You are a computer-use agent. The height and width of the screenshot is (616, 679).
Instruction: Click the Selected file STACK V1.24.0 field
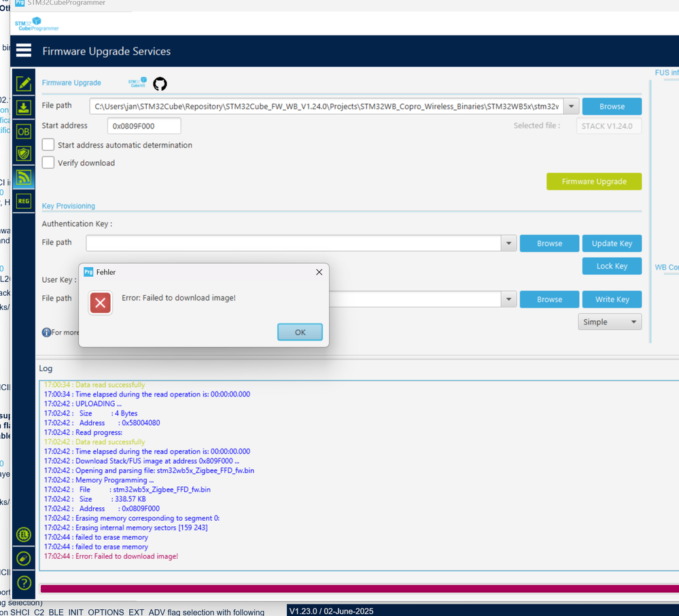(609, 126)
